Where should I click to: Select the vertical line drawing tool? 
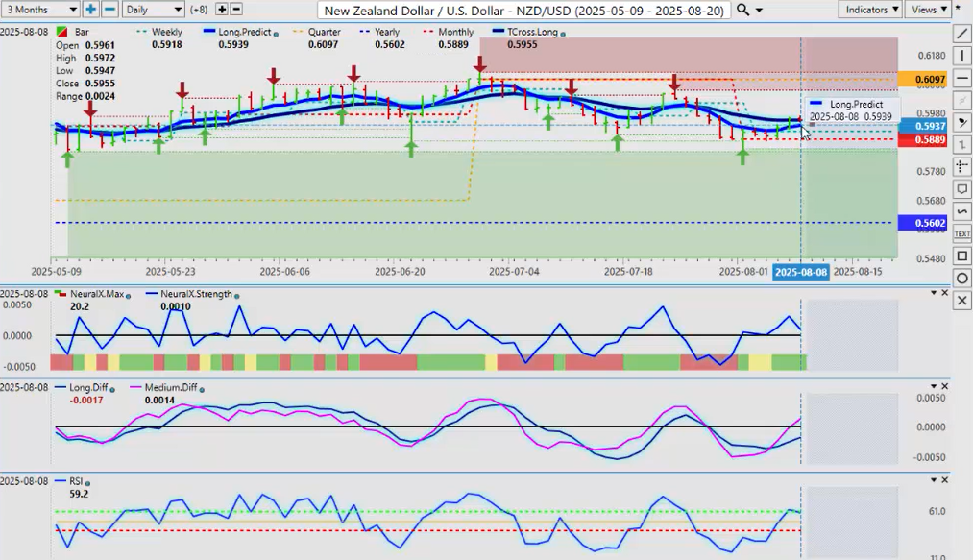(962, 56)
